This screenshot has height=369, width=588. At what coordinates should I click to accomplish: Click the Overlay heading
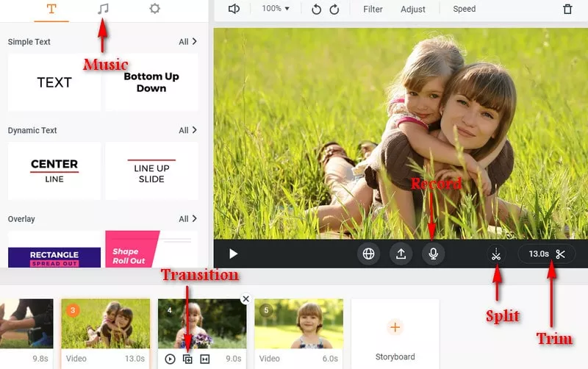coord(21,218)
